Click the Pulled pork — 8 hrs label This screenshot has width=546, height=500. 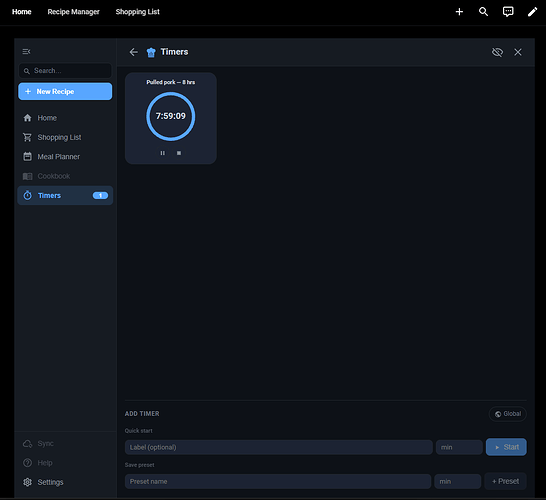pyautogui.click(x=171, y=82)
